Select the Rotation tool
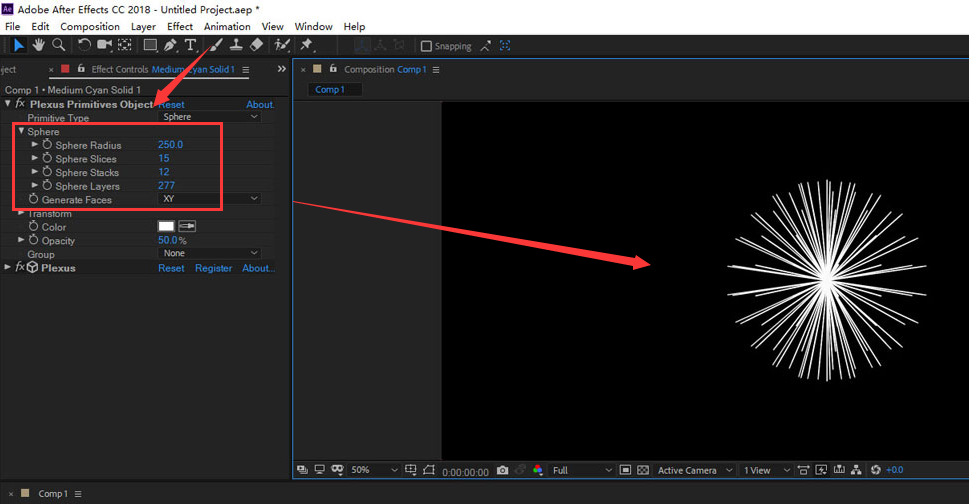Screen dimensions: 969x504 tap(84, 45)
